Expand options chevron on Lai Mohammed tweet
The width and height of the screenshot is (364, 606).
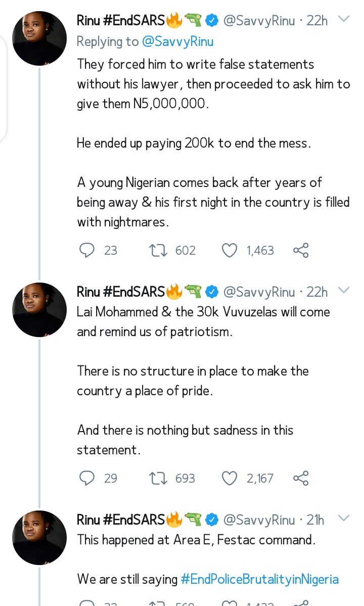coord(343,290)
